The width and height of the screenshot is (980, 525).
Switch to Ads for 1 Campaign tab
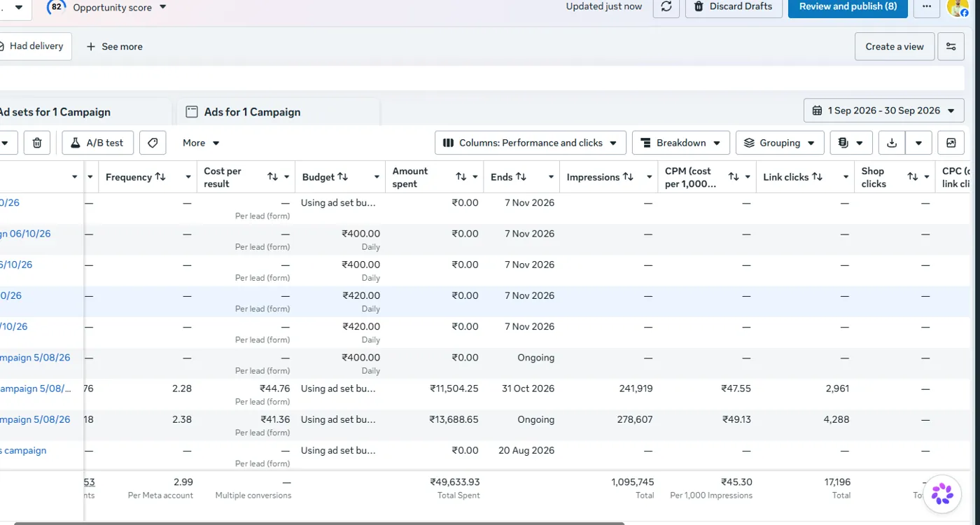pyautogui.click(x=278, y=112)
